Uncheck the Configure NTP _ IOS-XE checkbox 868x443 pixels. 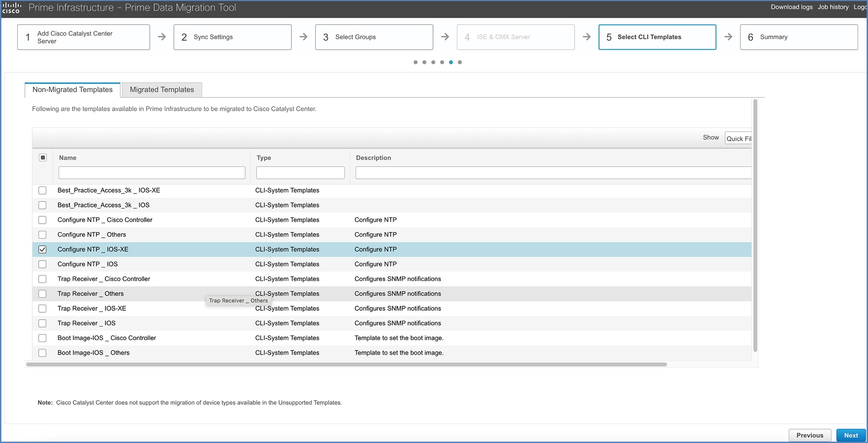point(43,249)
